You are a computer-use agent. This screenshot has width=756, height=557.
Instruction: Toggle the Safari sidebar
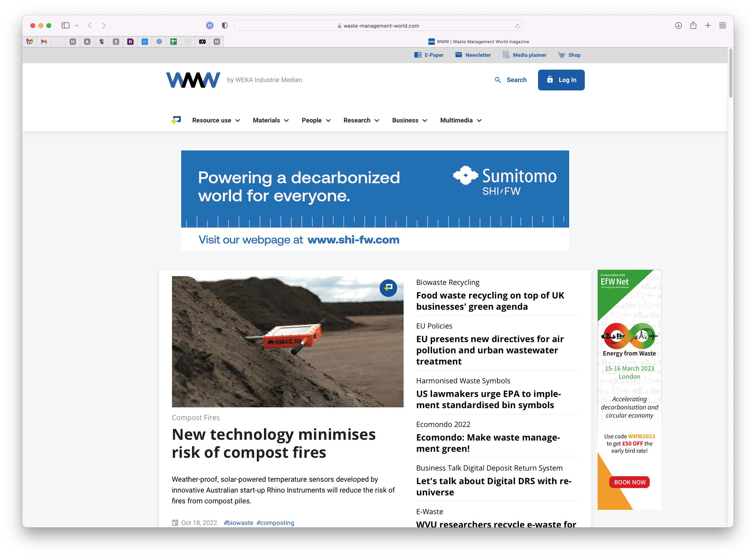click(x=66, y=26)
